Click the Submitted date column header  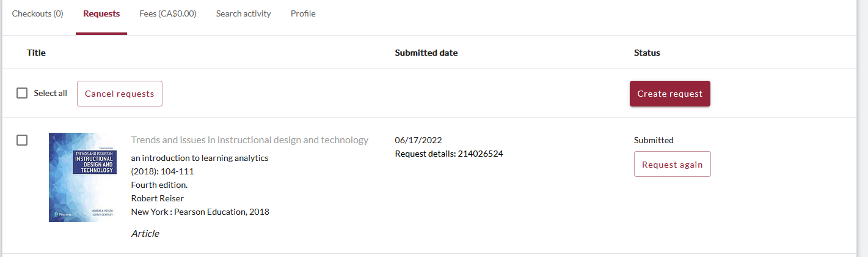(426, 53)
